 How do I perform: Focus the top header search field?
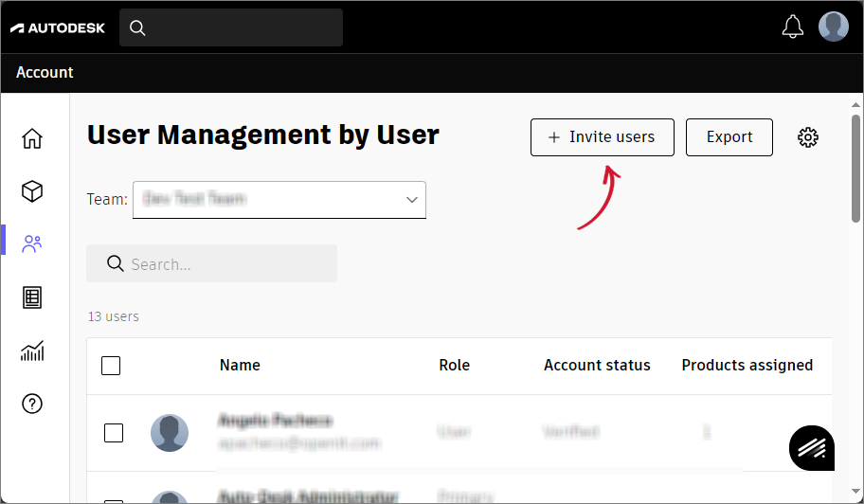pos(231,27)
